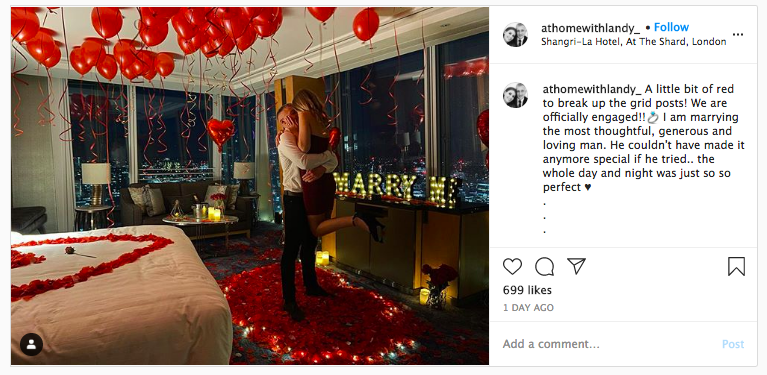
Task: Open the 1 DAY AGO timestamp
Action: (x=528, y=308)
